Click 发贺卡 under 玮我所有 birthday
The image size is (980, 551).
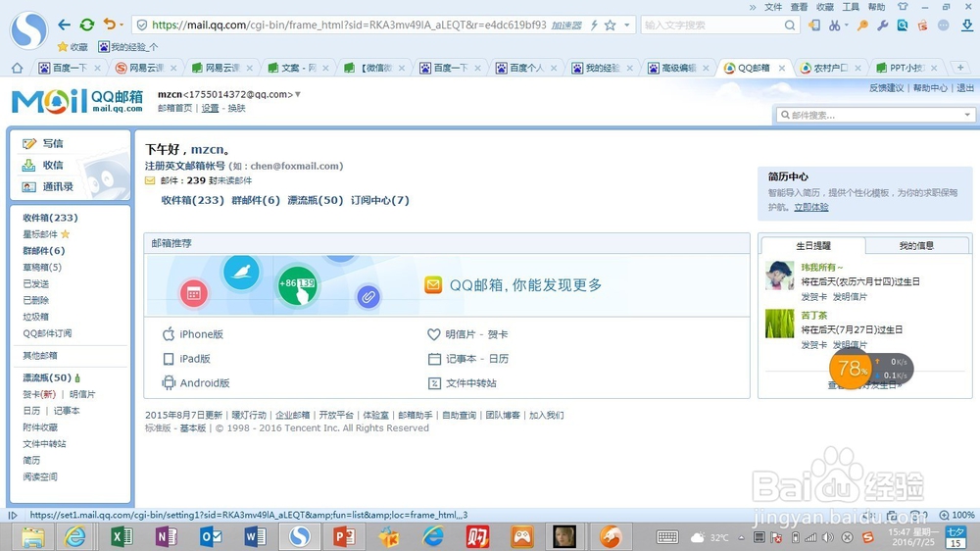point(813,296)
